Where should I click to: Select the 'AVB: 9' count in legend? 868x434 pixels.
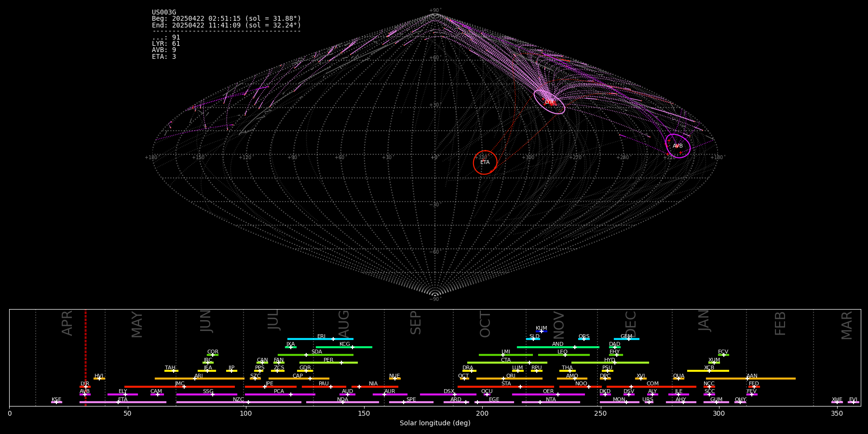164,50
